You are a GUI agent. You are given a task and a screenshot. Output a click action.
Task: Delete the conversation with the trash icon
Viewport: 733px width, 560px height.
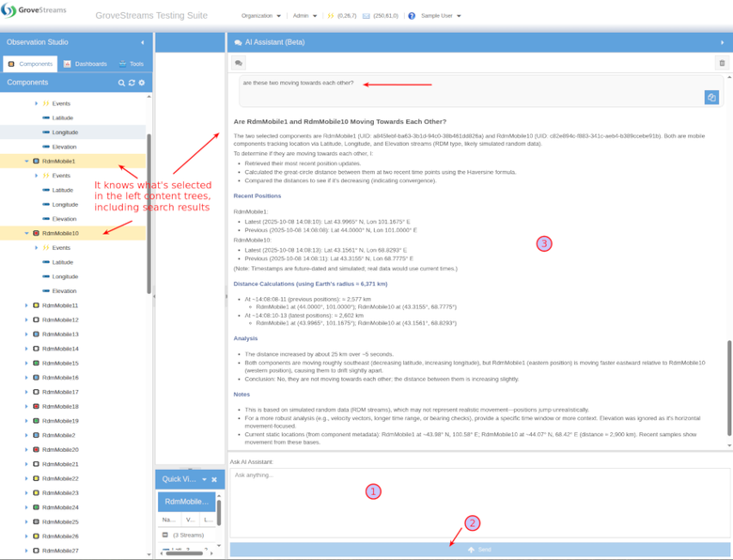tap(722, 63)
